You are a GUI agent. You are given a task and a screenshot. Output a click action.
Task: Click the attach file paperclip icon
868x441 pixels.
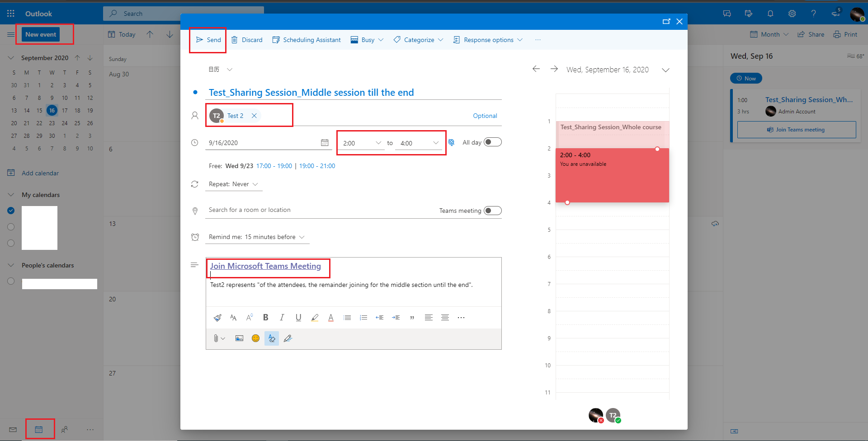point(216,338)
